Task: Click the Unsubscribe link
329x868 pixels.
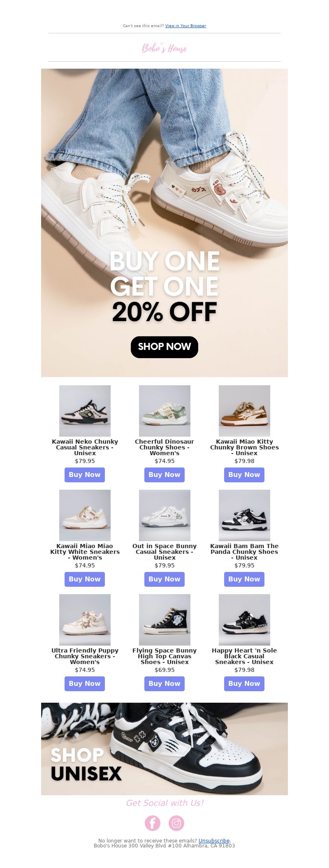Action: [214, 841]
